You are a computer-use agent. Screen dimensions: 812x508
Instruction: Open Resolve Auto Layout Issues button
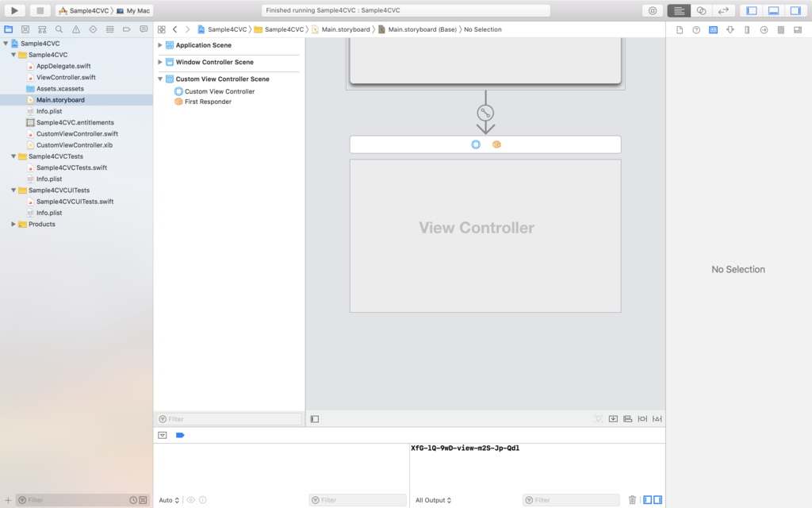pos(657,419)
